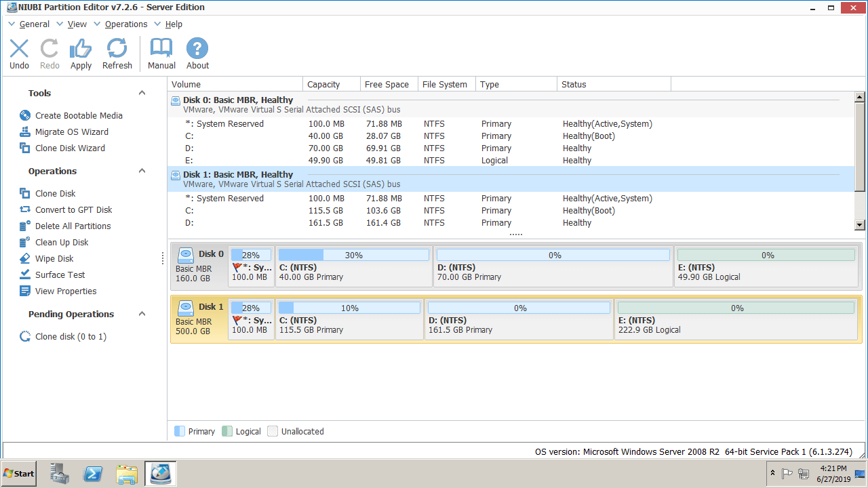Click the Windows Start button
Viewport: 868px width, 488px height.
tap(19, 474)
